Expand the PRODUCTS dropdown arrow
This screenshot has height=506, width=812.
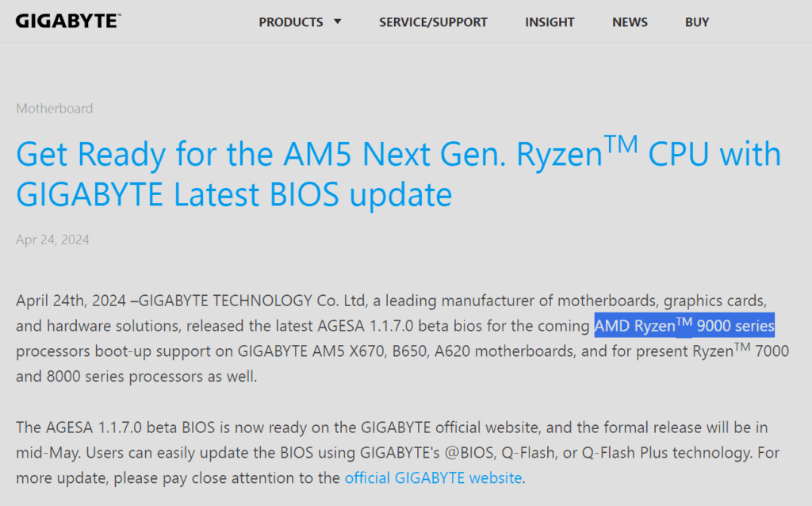point(338,21)
